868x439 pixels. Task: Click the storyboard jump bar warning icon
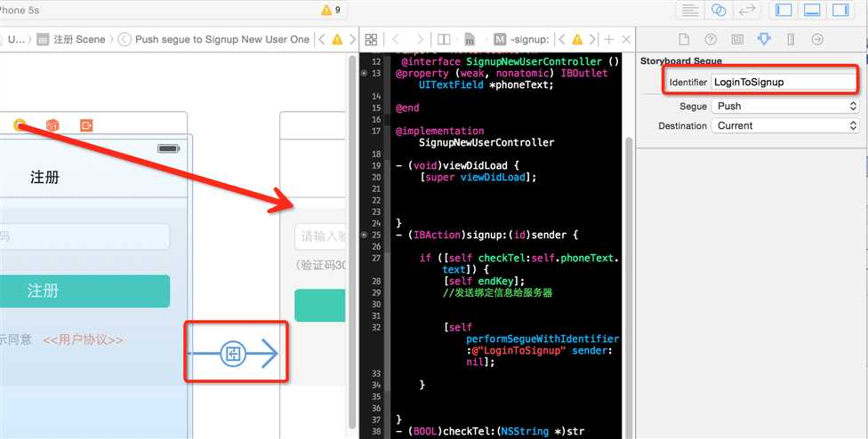337,39
